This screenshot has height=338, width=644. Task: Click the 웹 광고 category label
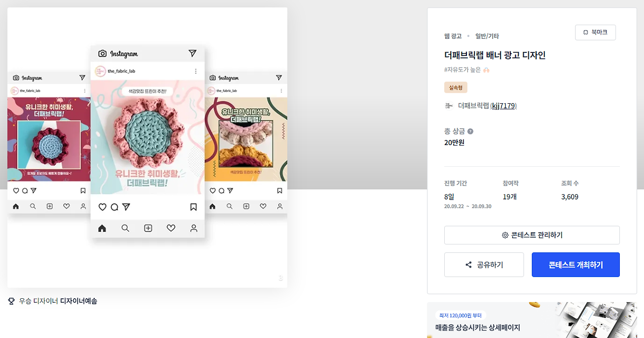(453, 36)
